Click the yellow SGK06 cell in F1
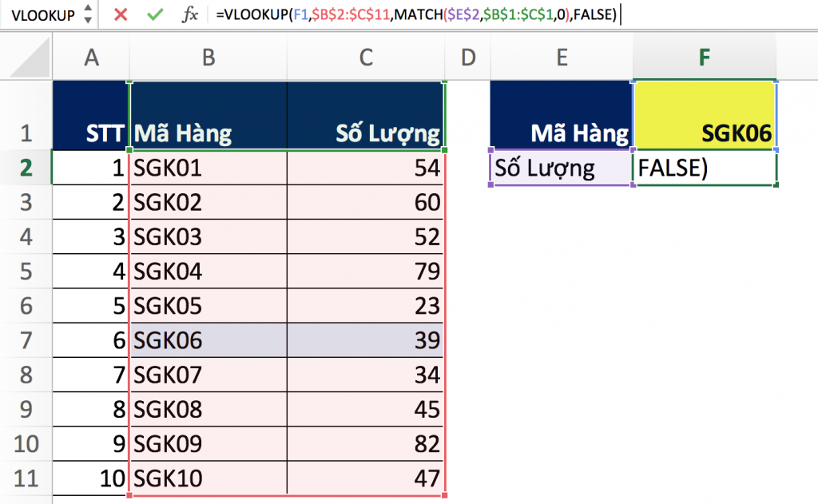This screenshot has height=504, width=818. coord(704,114)
